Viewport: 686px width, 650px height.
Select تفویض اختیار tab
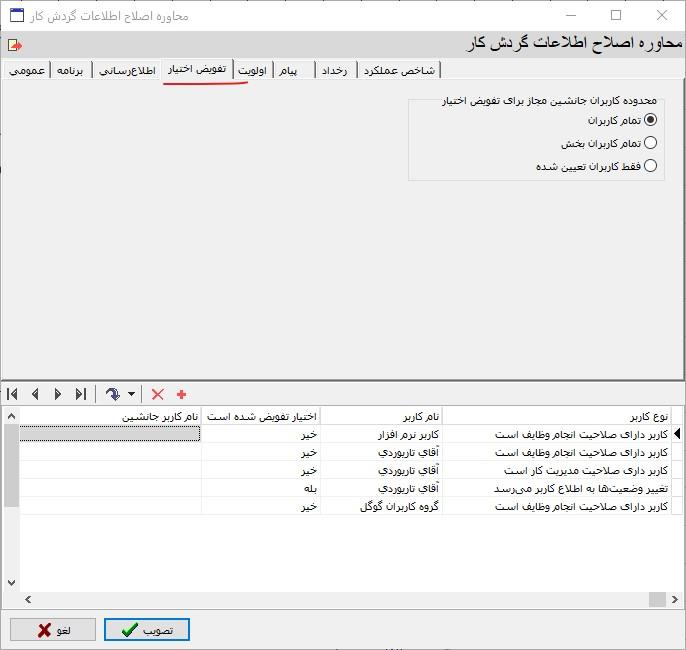click(197, 69)
